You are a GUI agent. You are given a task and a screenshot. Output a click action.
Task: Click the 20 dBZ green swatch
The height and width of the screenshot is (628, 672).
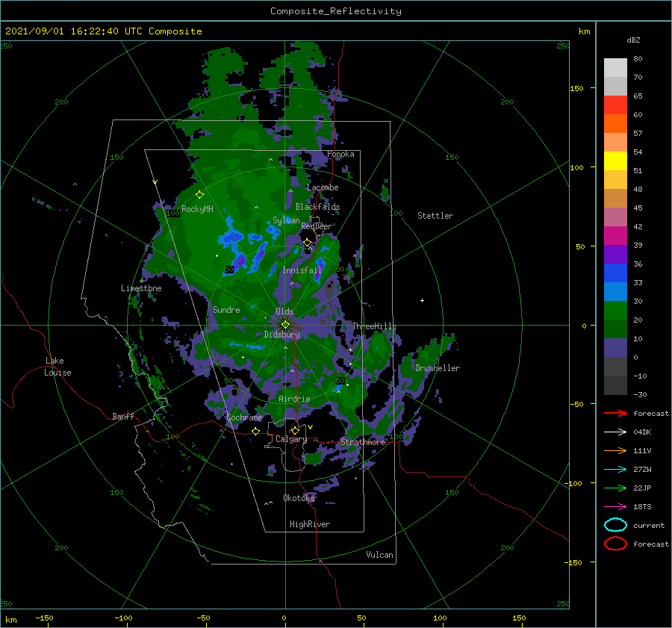click(x=615, y=310)
